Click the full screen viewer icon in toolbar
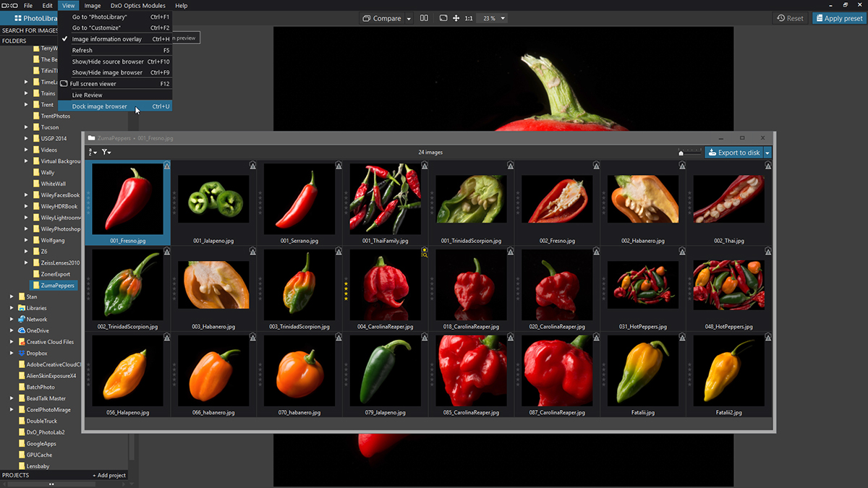The height and width of the screenshot is (488, 868). click(x=443, y=18)
